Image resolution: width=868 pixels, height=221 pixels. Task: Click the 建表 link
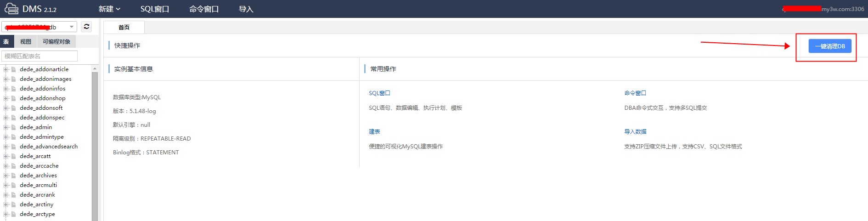374,132
